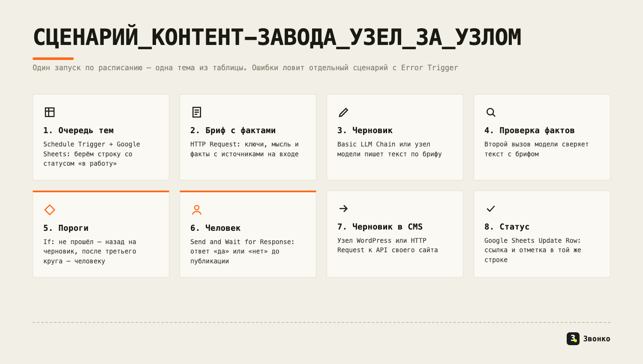Select the heading «5. Пороги»
The width and height of the screenshot is (643, 364).
pyautogui.click(x=66, y=228)
